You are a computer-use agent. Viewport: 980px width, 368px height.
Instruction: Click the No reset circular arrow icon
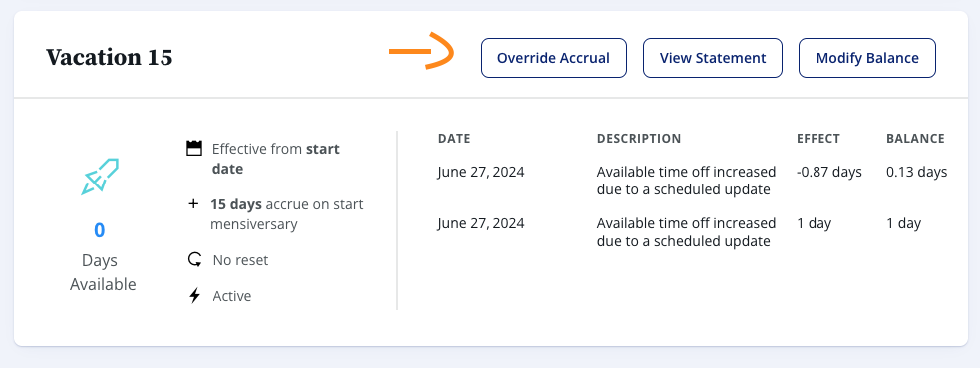(194, 259)
